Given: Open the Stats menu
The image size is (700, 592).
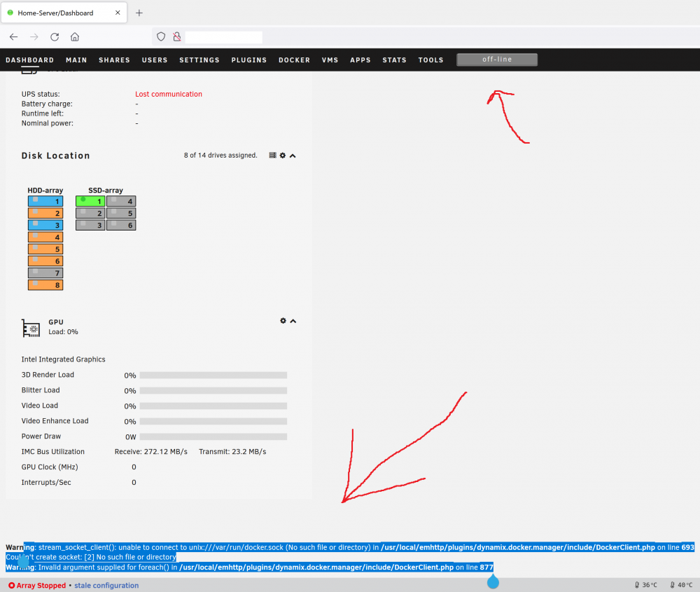Looking at the screenshot, I should [x=395, y=60].
